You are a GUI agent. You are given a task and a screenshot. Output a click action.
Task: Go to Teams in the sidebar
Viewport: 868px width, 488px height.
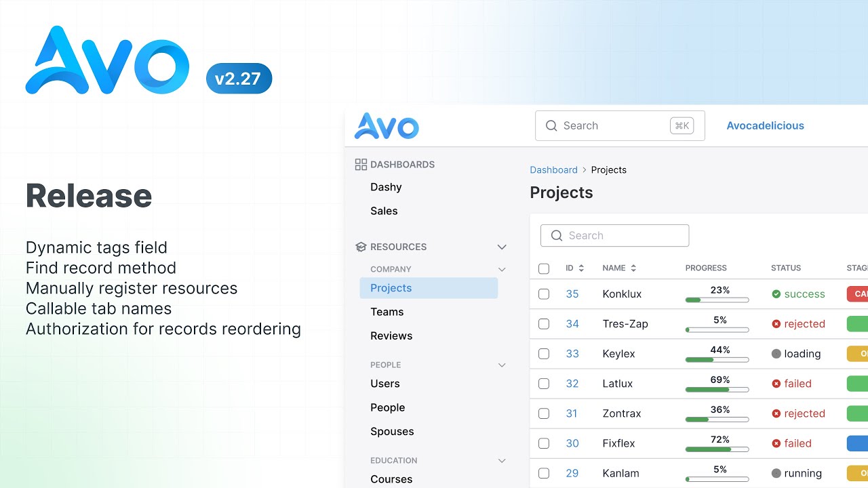387,312
